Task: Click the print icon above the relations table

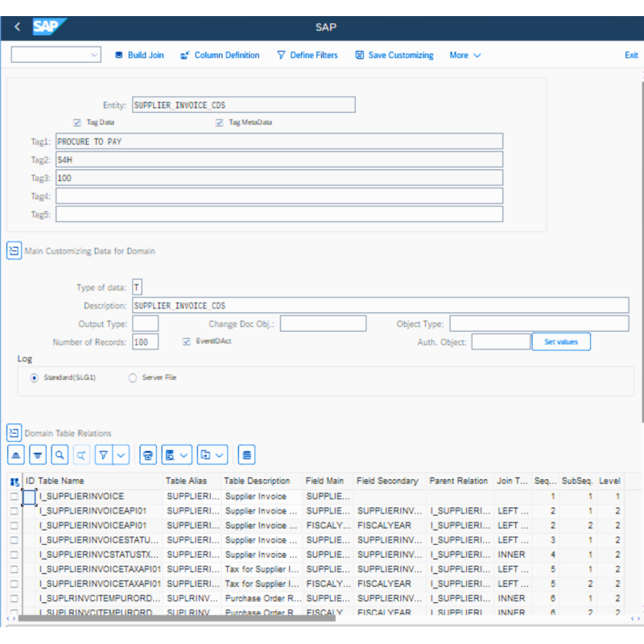Action: [x=148, y=454]
